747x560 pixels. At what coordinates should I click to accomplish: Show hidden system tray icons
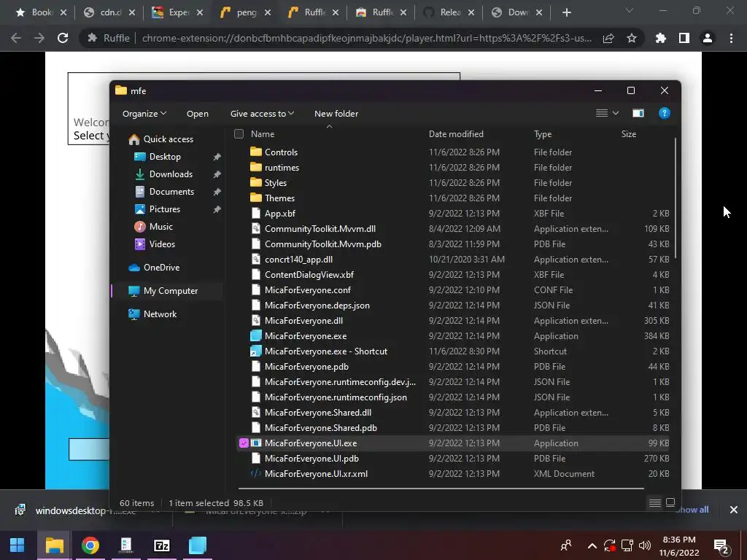coord(592,545)
